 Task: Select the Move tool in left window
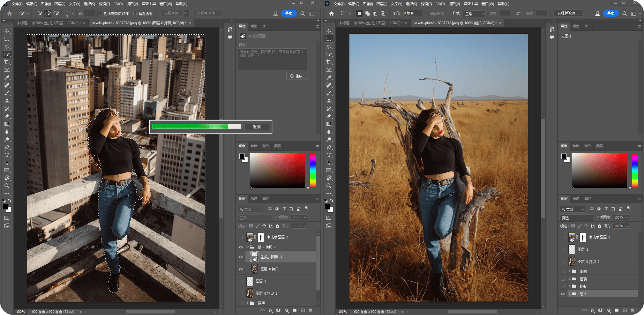tap(7, 31)
